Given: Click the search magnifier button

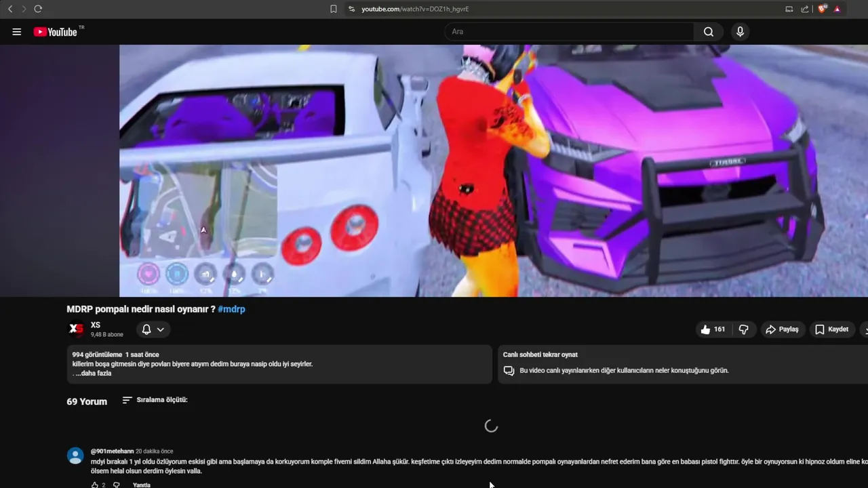Looking at the screenshot, I should (709, 32).
